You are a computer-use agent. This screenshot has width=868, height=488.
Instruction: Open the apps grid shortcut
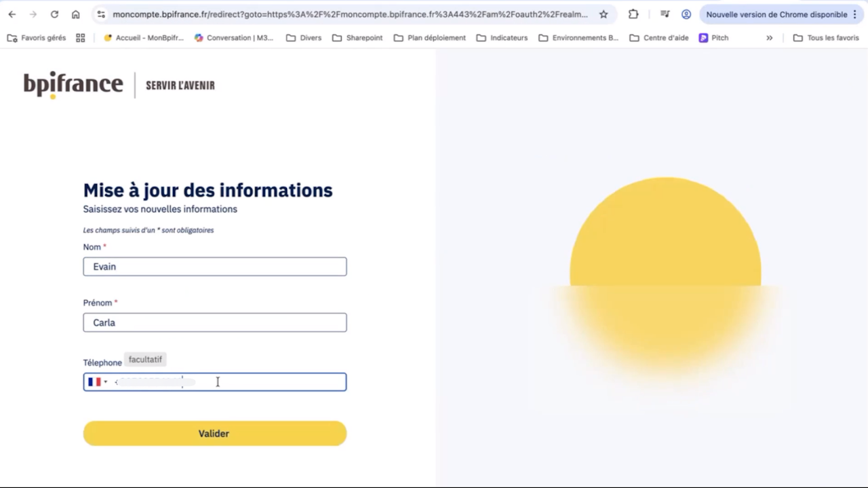pyautogui.click(x=81, y=38)
